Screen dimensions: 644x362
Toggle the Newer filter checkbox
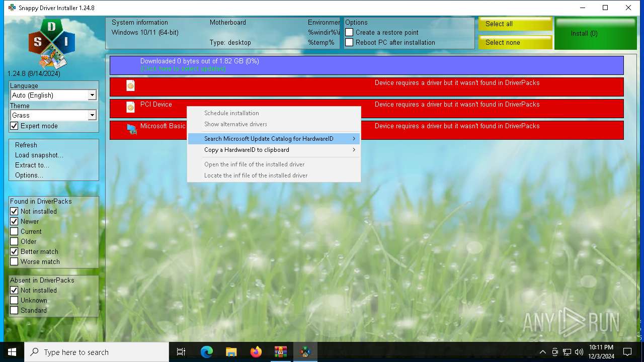coord(14,221)
